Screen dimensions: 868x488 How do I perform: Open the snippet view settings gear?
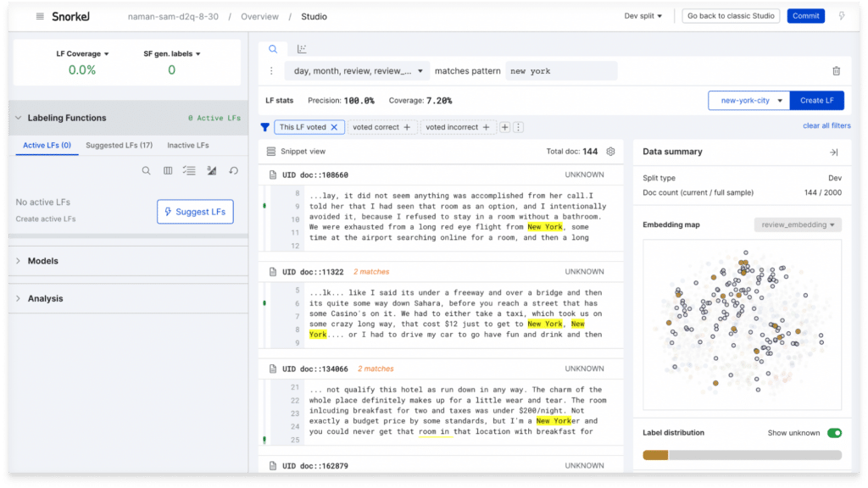click(610, 152)
